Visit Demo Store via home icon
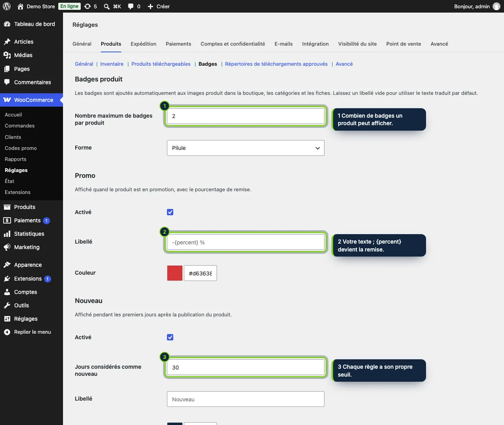 [x=20, y=6]
